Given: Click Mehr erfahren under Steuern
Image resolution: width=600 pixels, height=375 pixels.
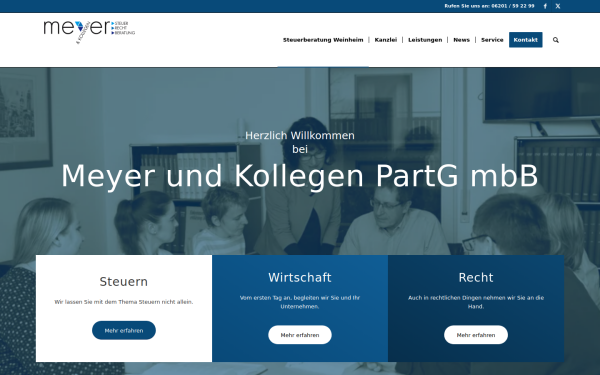Looking at the screenshot, I should [x=124, y=330].
